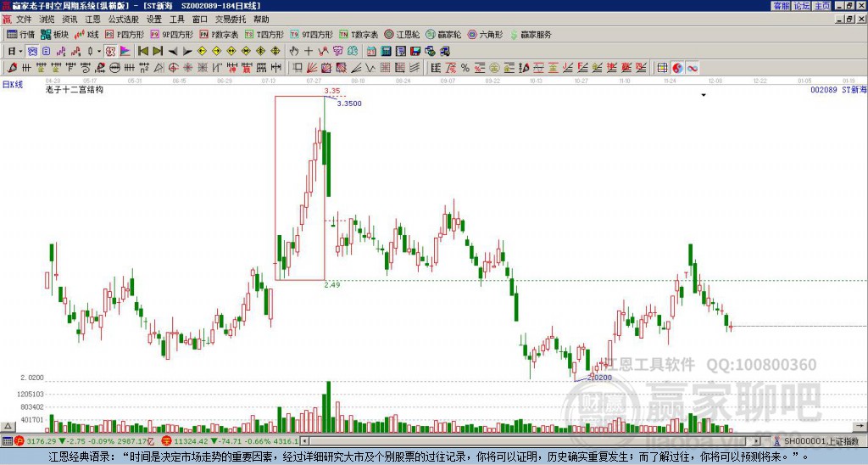Open the 帮助 menu
This screenshot has width=868, height=465.
coord(261,20)
